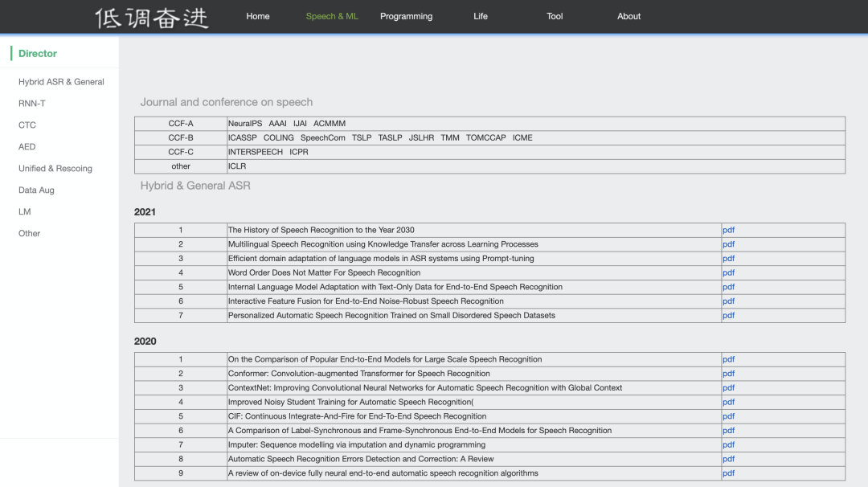Viewport: 868px width, 487px height.
Task: Open pdf for Efficient domain adaptation paper
Action: 728,259
